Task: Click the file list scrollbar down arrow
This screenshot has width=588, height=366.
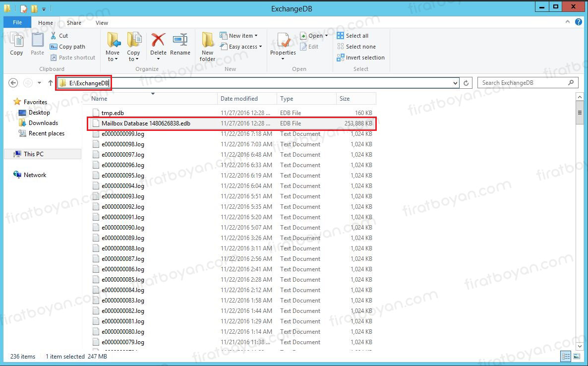Action: click(x=580, y=347)
